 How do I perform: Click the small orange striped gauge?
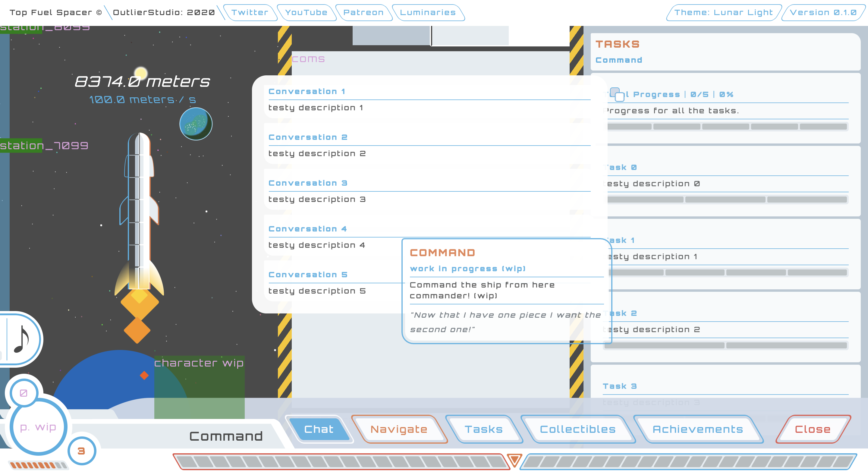click(x=38, y=465)
